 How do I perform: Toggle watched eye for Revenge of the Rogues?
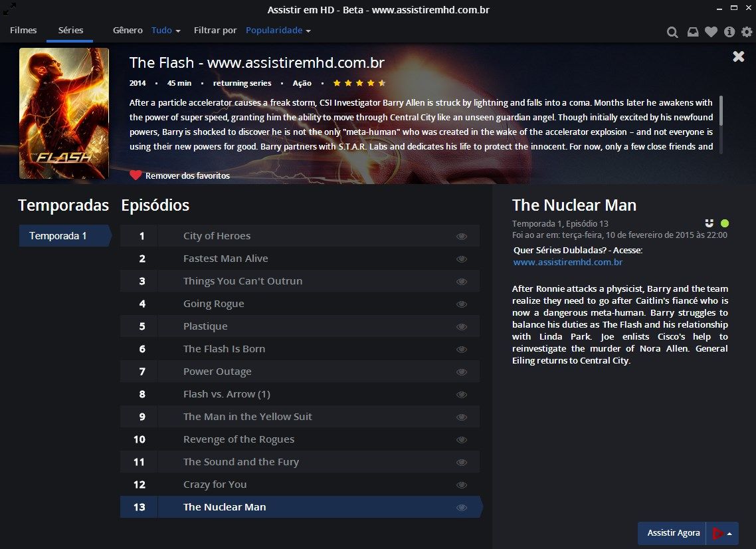462,440
